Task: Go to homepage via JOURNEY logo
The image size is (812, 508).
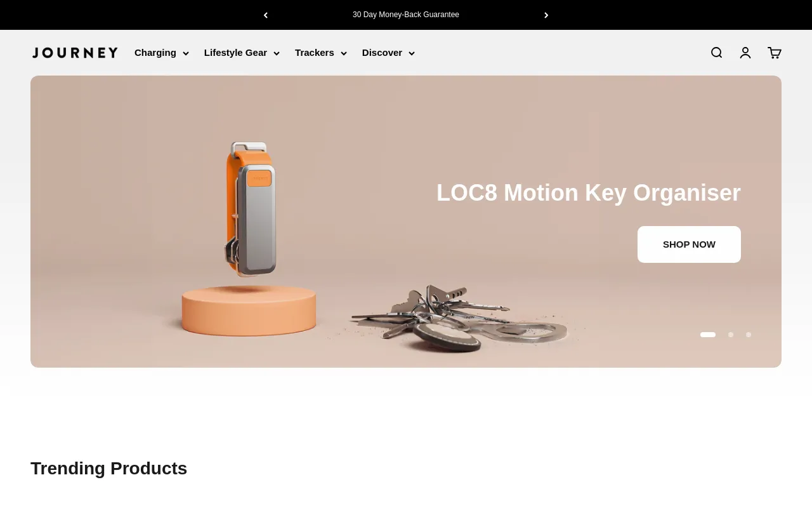Action: pos(75,53)
